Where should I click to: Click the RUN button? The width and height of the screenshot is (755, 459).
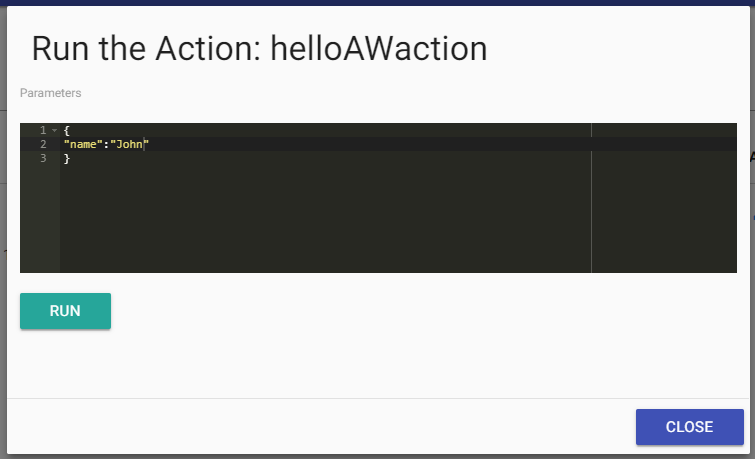(x=65, y=311)
